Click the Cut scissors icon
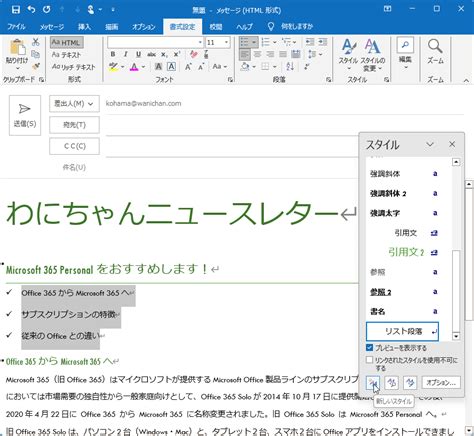474x436 pixels. point(35,42)
